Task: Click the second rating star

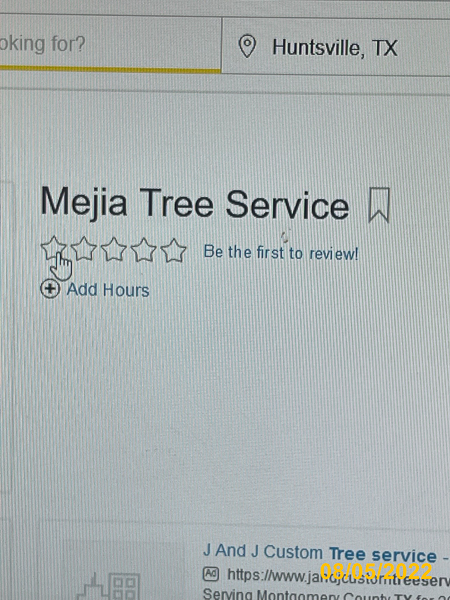Action: click(84, 249)
